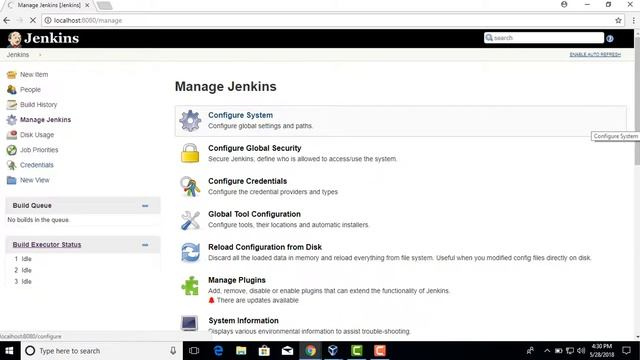Click the System Information monitor icon

[189, 323]
